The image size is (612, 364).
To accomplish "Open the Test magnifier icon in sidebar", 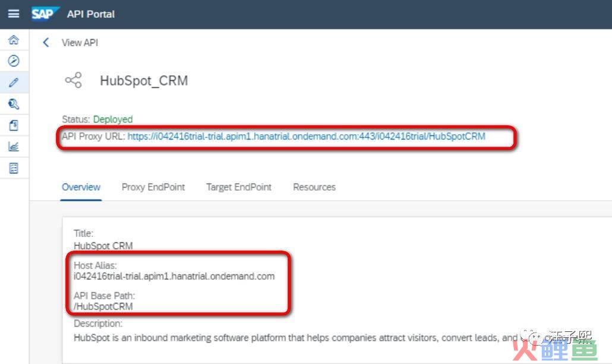I will 14,105.
